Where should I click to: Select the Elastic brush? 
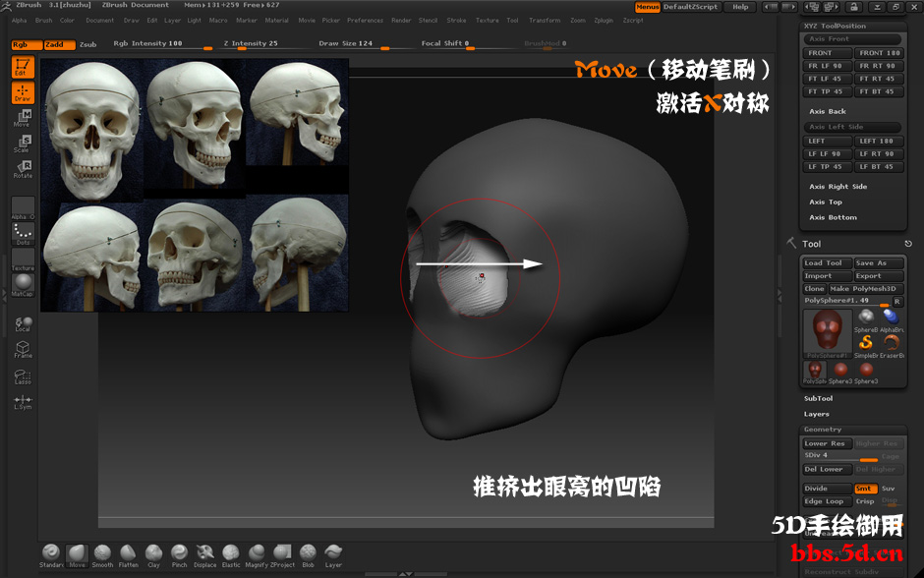pyautogui.click(x=231, y=555)
